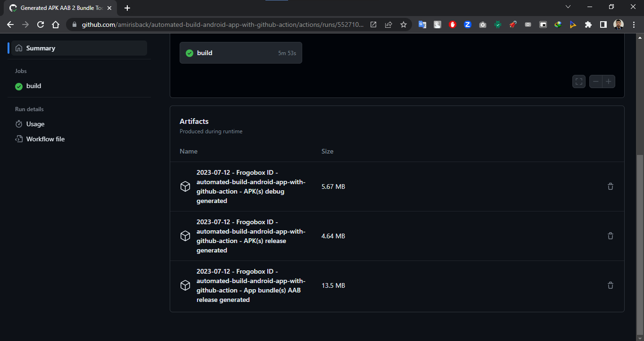Go back in browser history
Image resolution: width=644 pixels, height=341 pixels.
click(10, 24)
